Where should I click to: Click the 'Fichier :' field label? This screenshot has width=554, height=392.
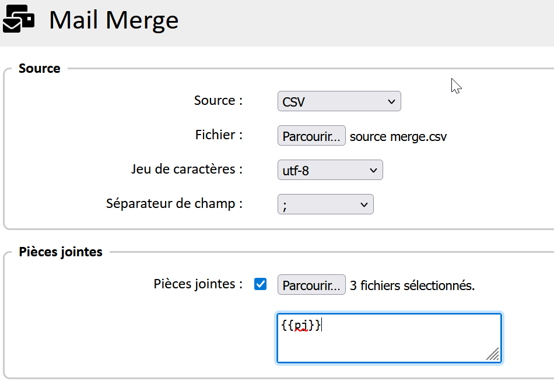pos(219,135)
